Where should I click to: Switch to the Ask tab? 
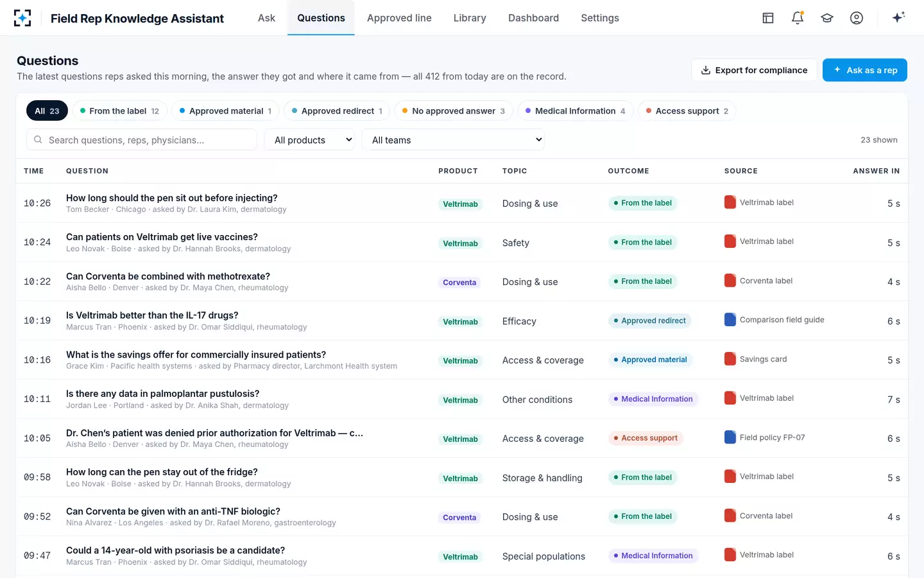pos(266,18)
